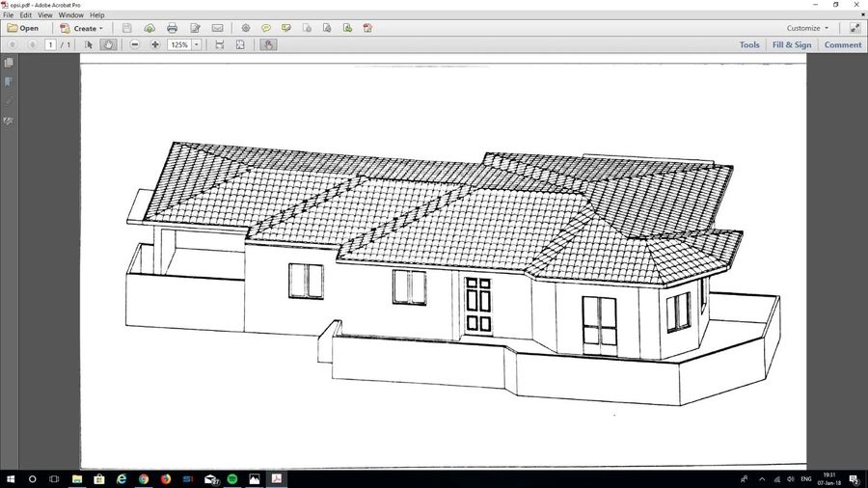
Task: Click the zoom in plus icon
Action: tap(155, 44)
